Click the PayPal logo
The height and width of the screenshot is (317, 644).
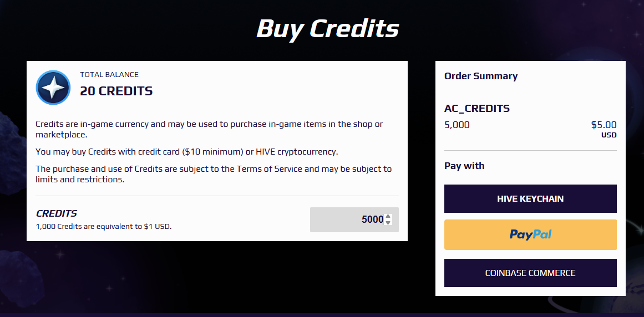pyautogui.click(x=530, y=234)
